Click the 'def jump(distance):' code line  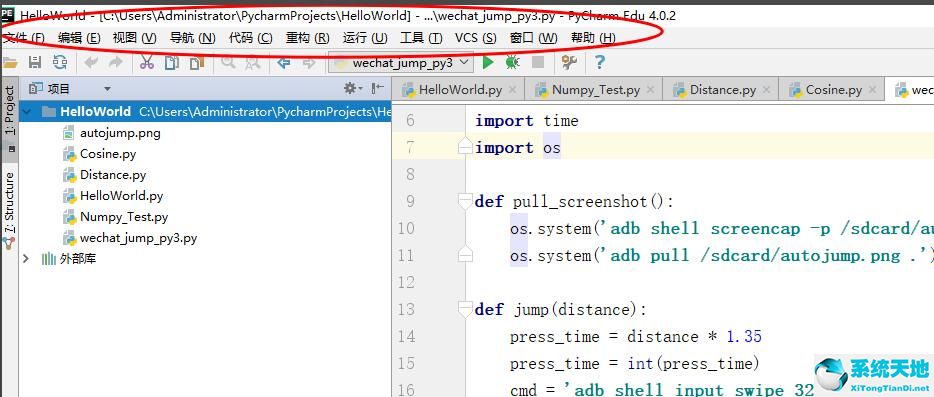[x=561, y=309]
